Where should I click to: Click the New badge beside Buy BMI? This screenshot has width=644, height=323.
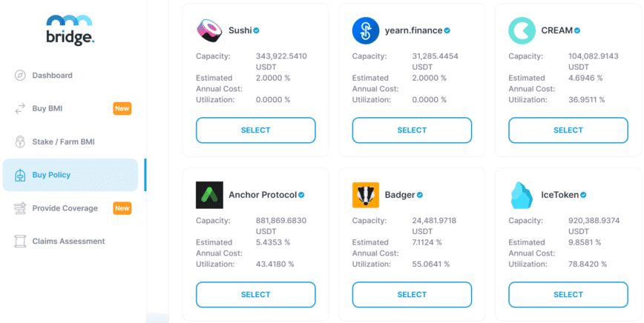tap(122, 109)
